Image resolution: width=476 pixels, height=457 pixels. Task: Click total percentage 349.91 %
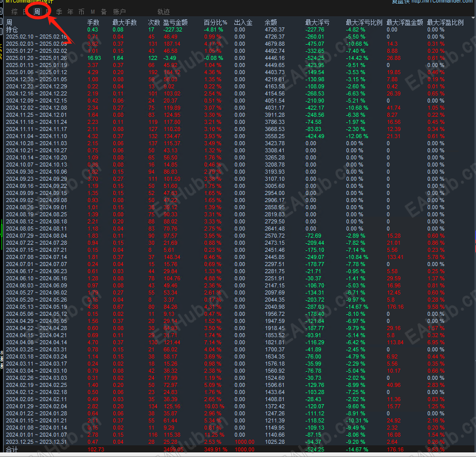[x=216, y=449]
